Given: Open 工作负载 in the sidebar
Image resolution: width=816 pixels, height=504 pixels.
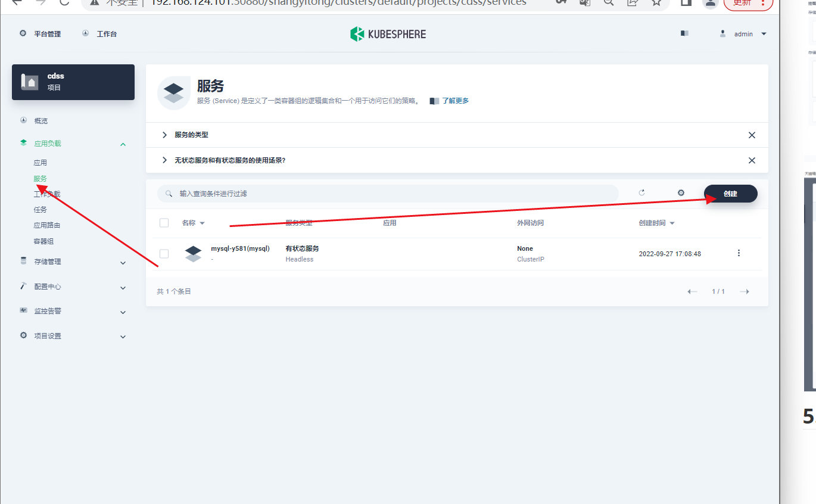Looking at the screenshot, I should pos(47,194).
